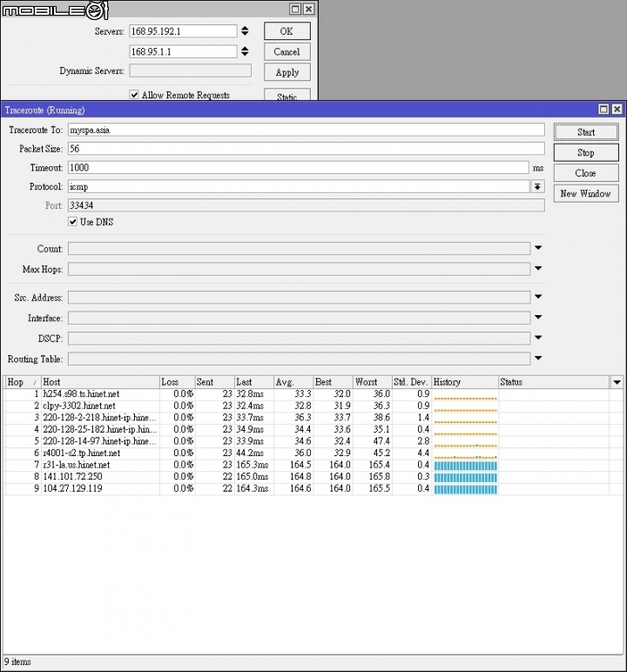Click the Status column header
Viewport: 627px width, 672px height.
554,382
